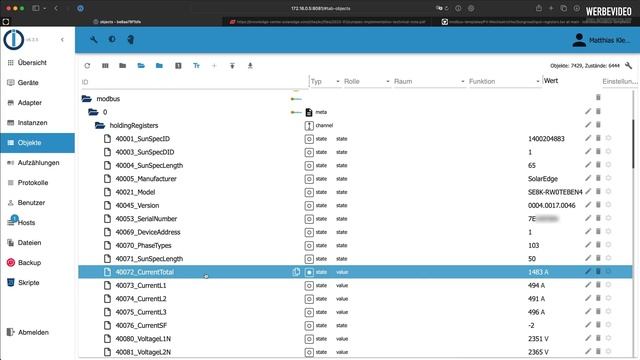Screen dimensions: 640x360
Task: Open Hosts in the sidebar
Action: (x=38, y=222)
